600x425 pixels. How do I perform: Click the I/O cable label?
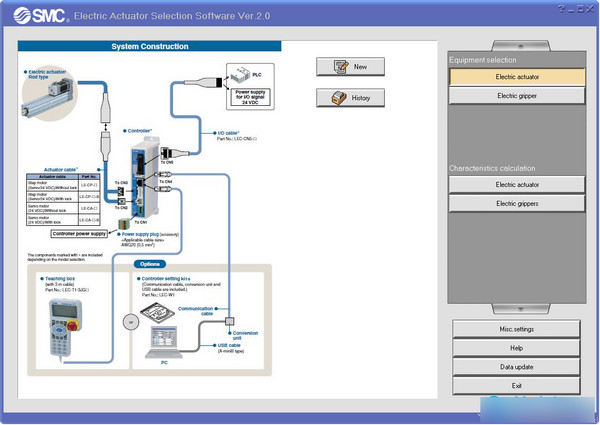point(228,133)
